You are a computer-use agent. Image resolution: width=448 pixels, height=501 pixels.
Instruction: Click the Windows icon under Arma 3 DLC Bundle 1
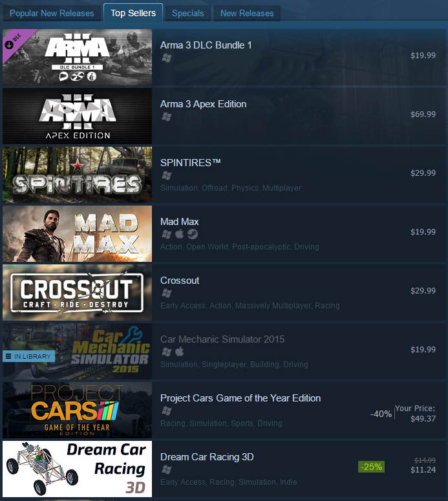(167, 58)
